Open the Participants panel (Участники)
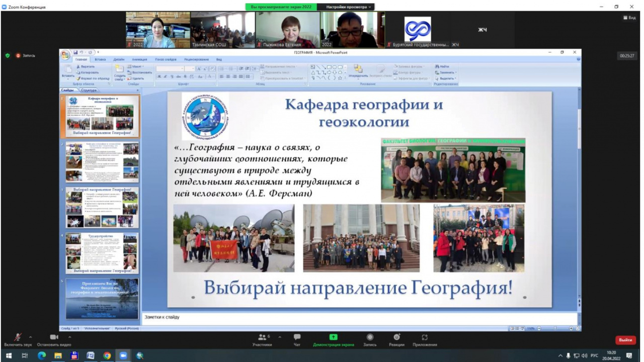This screenshot has width=644, height=362. 262,339
